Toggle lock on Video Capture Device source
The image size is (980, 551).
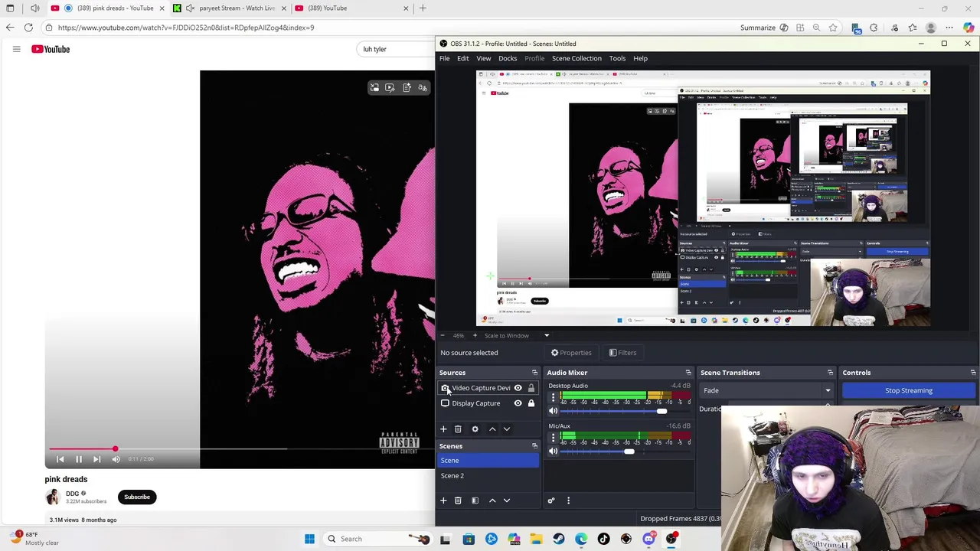point(531,388)
